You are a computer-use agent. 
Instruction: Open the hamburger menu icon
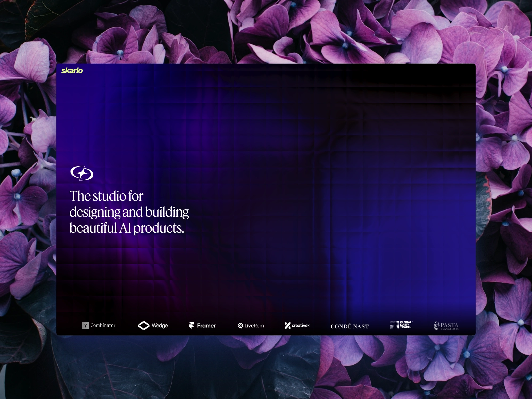(467, 71)
